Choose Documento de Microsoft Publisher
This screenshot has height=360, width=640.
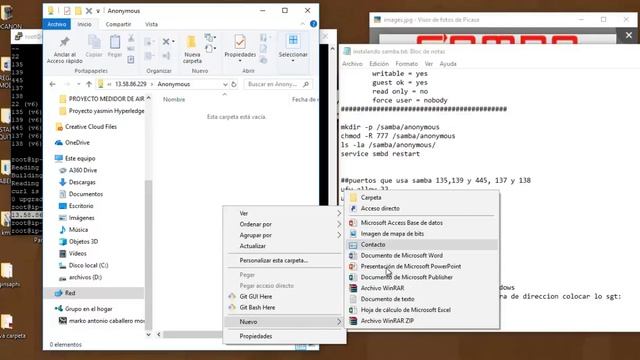click(x=422, y=277)
